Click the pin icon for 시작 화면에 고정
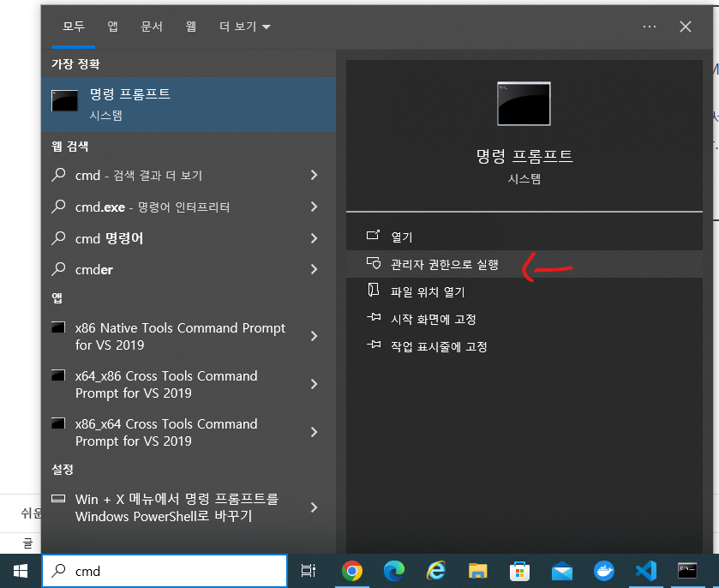Image resolution: width=719 pixels, height=588 pixels. [374, 317]
